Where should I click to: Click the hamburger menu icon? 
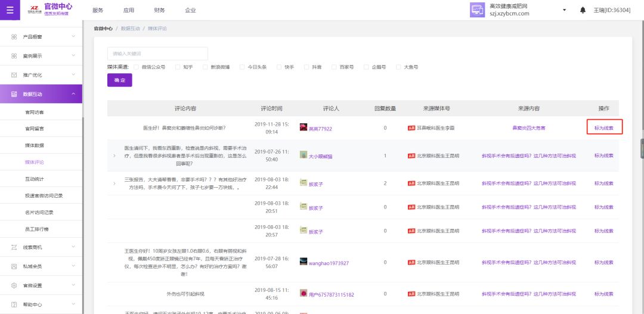(10, 10)
